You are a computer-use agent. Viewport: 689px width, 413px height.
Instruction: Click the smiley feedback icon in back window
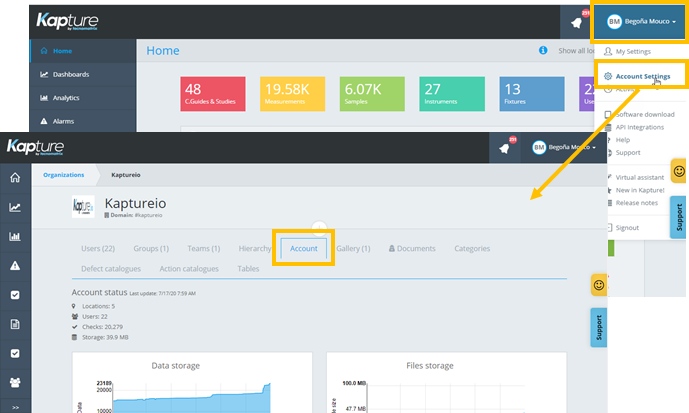pos(679,171)
